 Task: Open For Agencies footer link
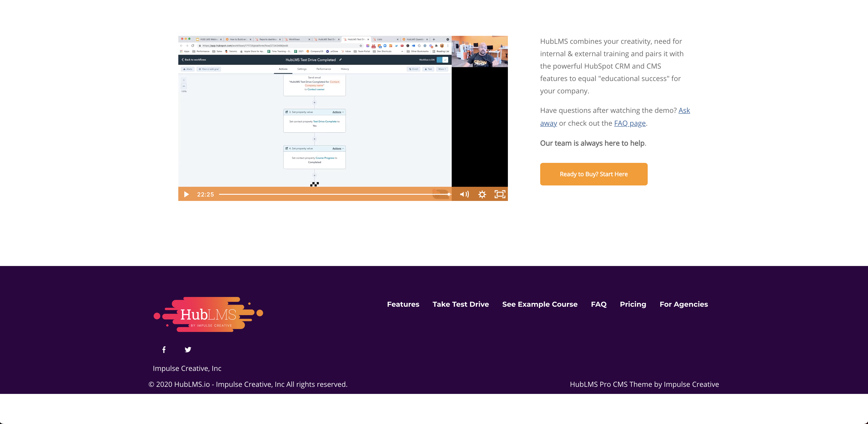(x=683, y=304)
